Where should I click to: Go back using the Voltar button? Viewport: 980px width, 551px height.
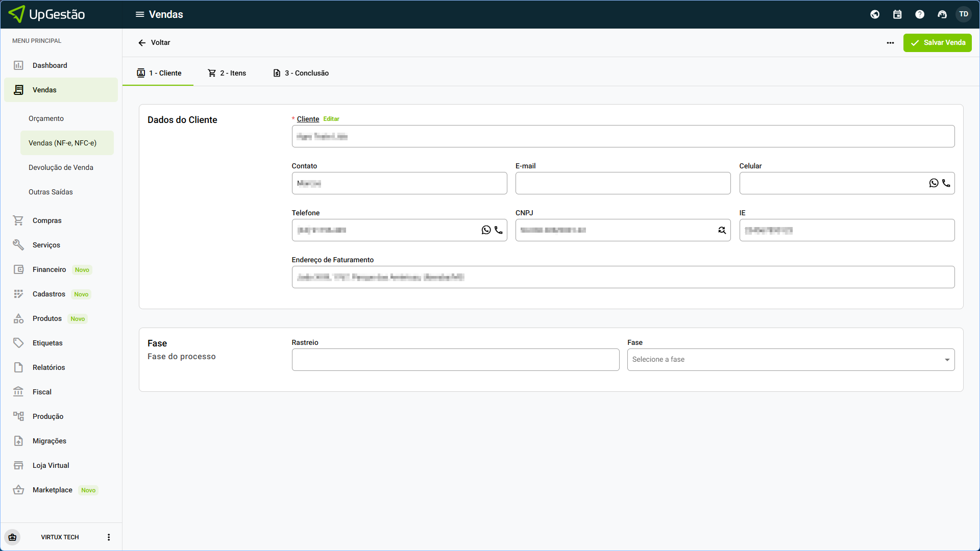(154, 43)
